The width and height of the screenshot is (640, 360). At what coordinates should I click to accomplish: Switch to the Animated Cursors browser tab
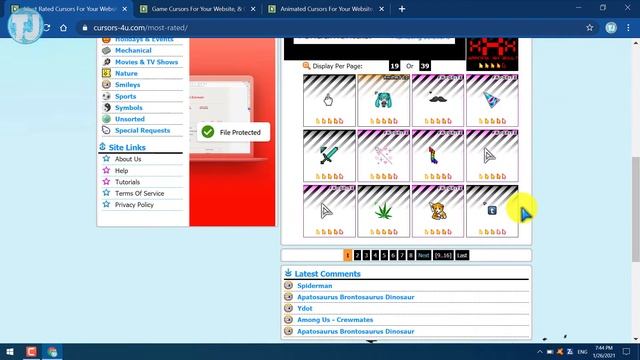(x=326, y=9)
